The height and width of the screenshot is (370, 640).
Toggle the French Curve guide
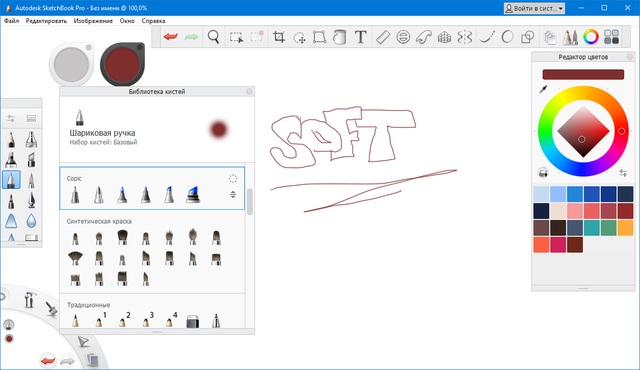[x=424, y=37]
